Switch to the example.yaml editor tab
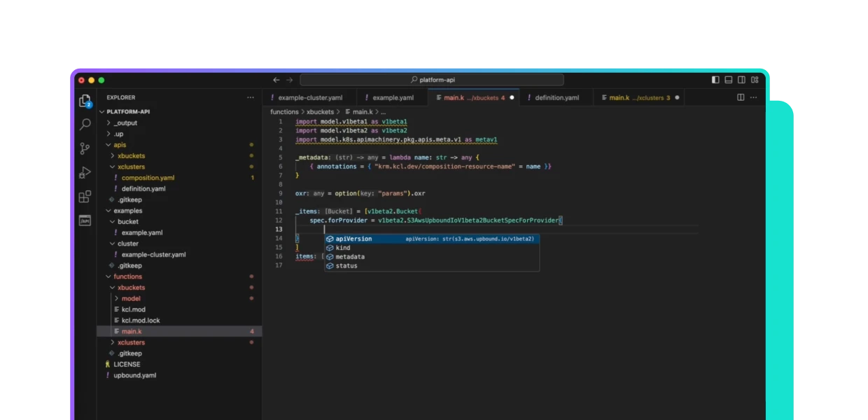Image resolution: width=868 pixels, height=420 pixels. (x=393, y=98)
